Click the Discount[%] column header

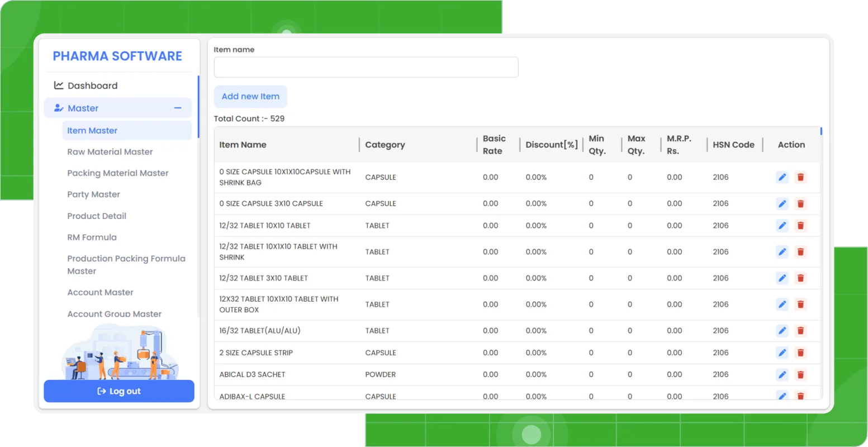552,145
